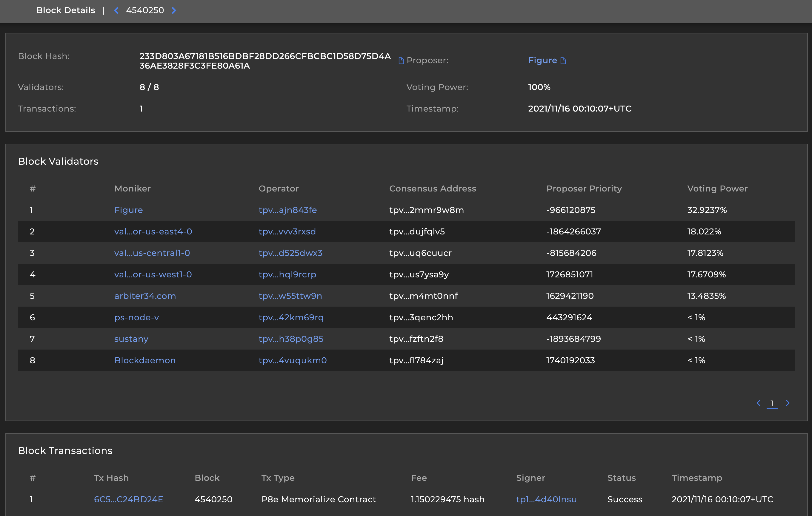The width and height of the screenshot is (812, 516).
Task: Click voting power 13.4835%
Action: click(706, 296)
